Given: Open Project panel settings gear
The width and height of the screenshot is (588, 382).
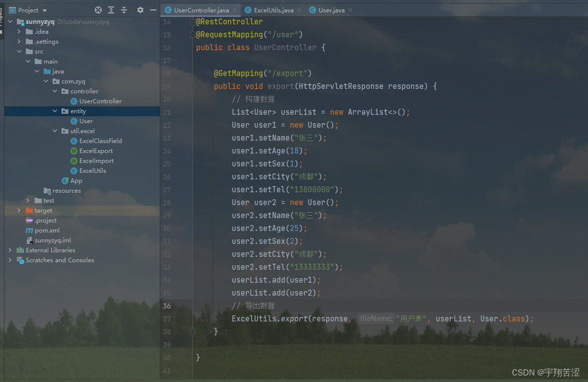Looking at the screenshot, I should point(140,10).
